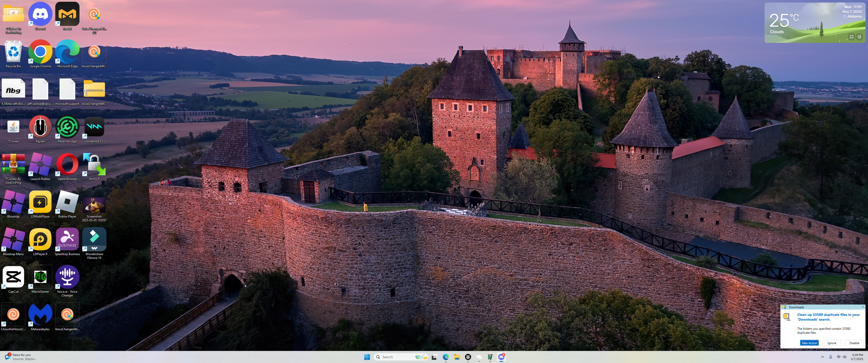Open the Malwarebytes desktop icon
The image size is (868, 363).
[40, 315]
